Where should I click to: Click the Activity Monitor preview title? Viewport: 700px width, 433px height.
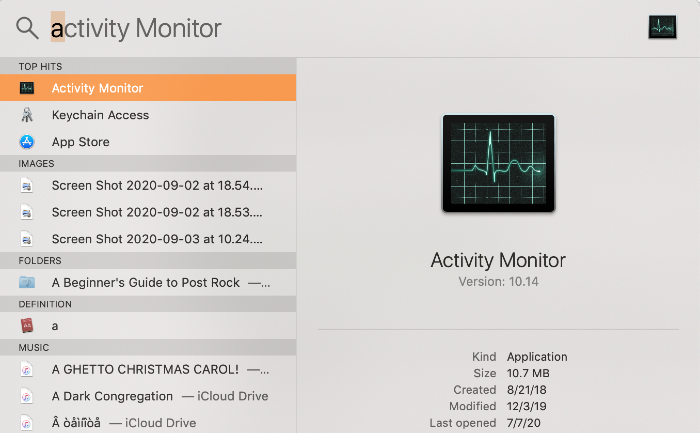pos(498,260)
